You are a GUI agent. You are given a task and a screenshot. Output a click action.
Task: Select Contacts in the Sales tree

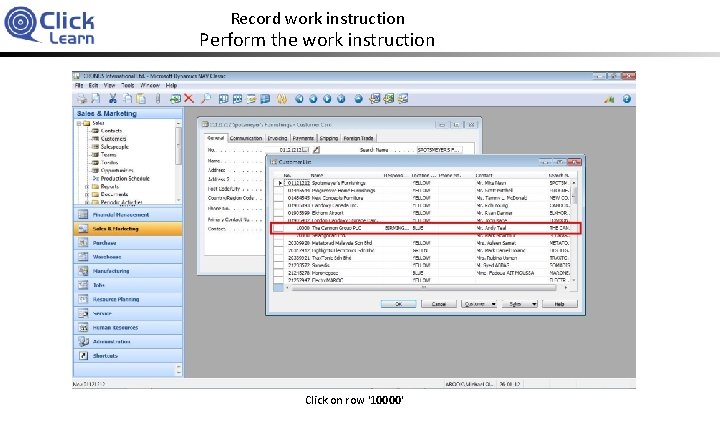111,131
